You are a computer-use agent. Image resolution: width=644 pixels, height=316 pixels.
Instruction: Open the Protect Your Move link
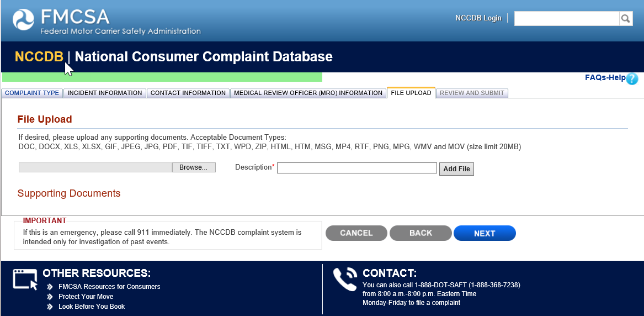click(x=86, y=296)
